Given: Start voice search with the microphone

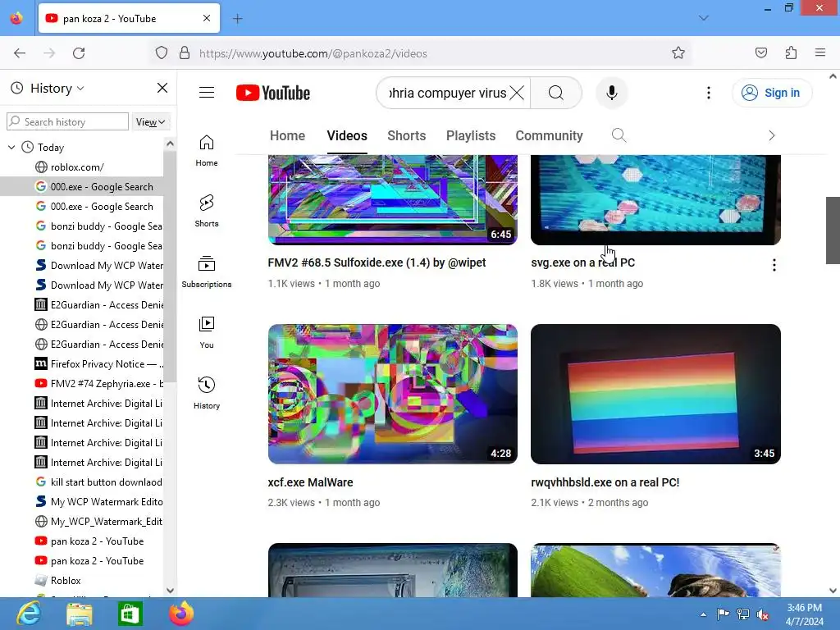Looking at the screenshot, I should click(611, 93).
